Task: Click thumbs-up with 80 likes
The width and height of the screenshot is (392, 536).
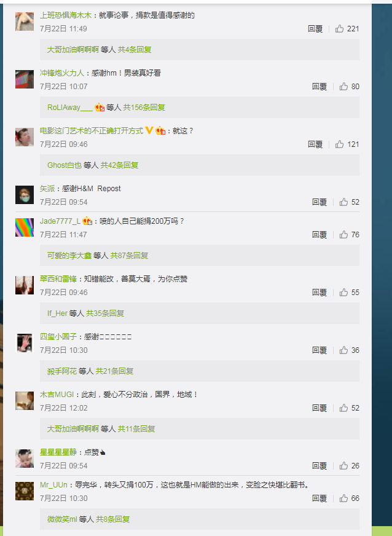Action: [x=343, y=87]
